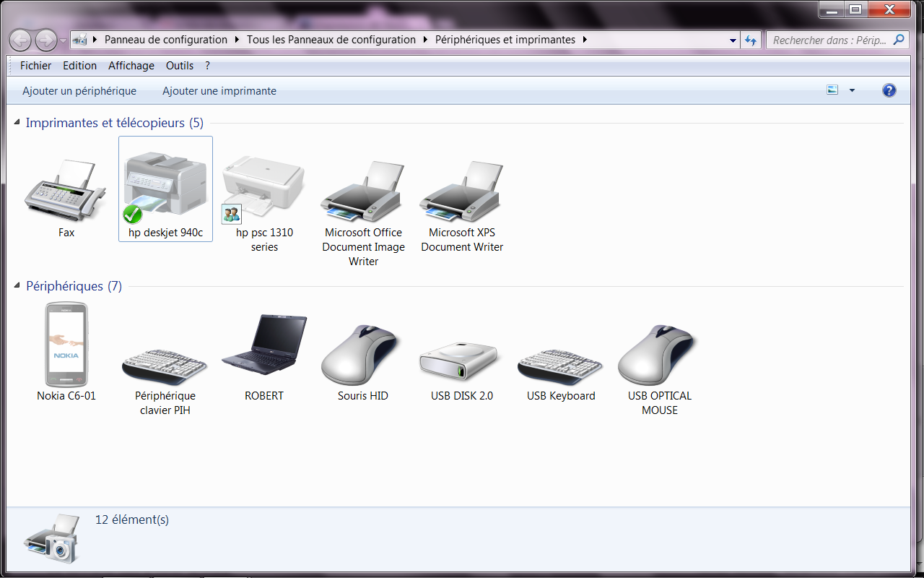Viewport: 924px width, 578px height.
Task: Go to Tous les Panneaux de configuration
Action: 331,40
